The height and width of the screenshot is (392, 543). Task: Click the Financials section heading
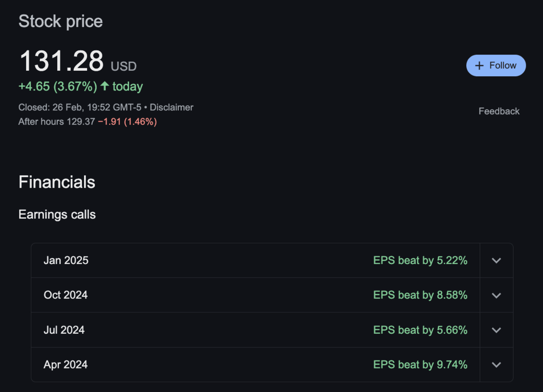pyautogui.click(x=57, y=182)
